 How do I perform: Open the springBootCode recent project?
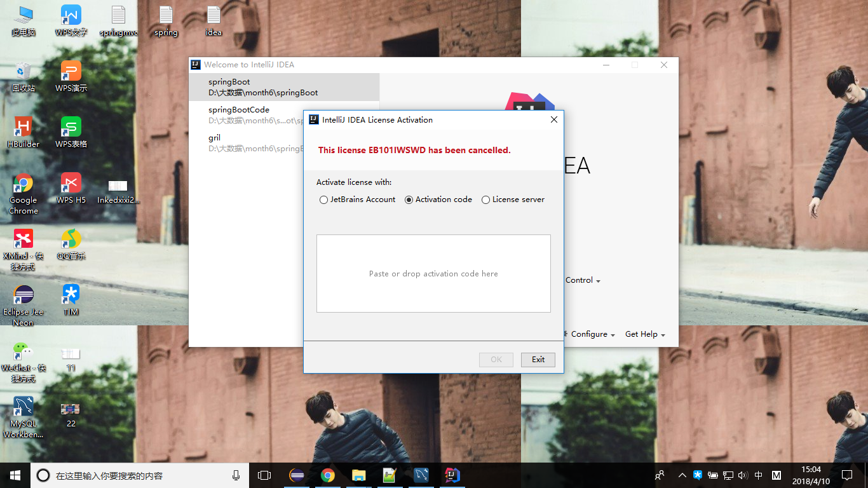pyautogui.click(x=284, y=115)
